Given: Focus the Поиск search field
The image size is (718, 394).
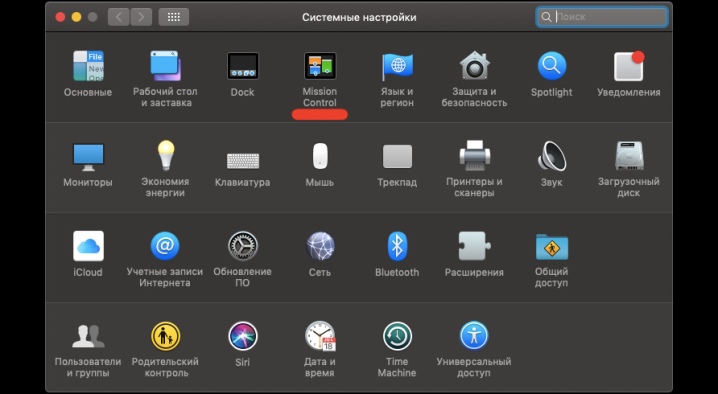Looking at the screenshot, I should tap(602, 17).
